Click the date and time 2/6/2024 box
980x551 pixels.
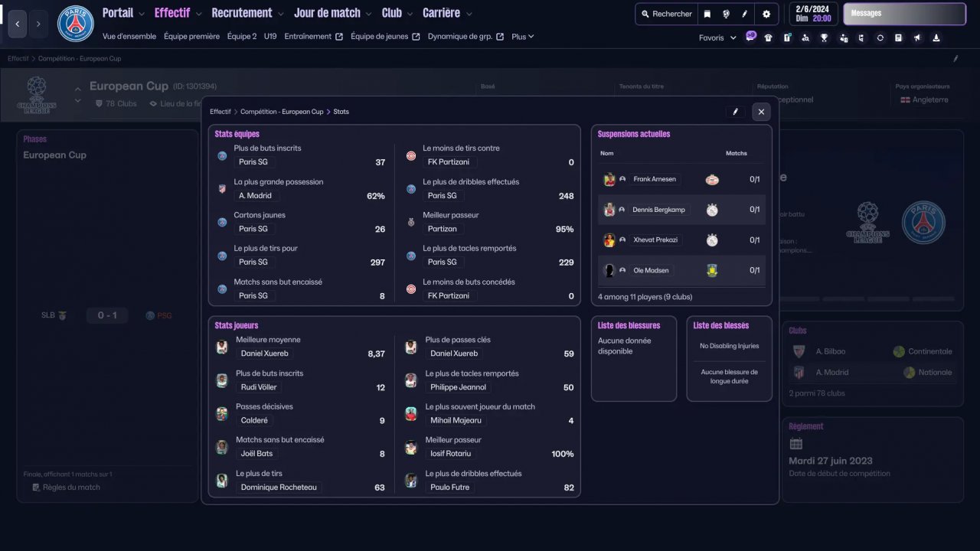813,14
